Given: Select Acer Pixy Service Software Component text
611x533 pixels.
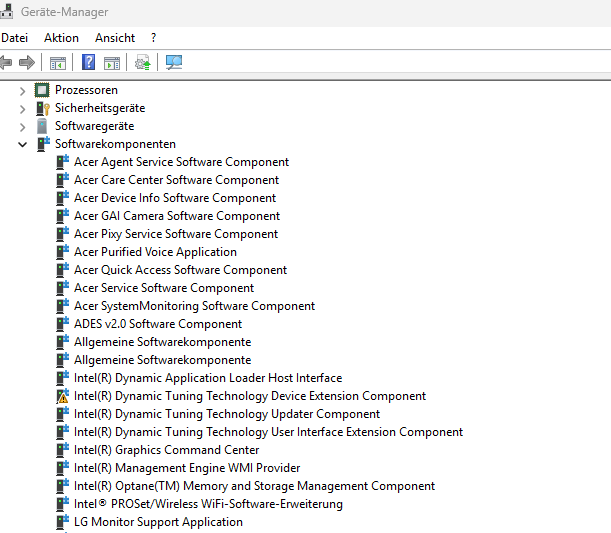Looking at the screenshot, I should (x=176, y=234).
